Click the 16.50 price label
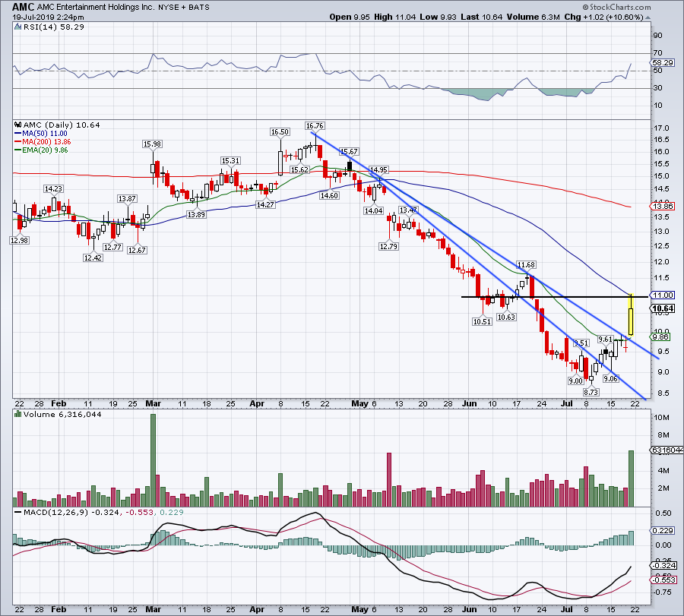Screen dimensions: 684x616 pos(280,131)
